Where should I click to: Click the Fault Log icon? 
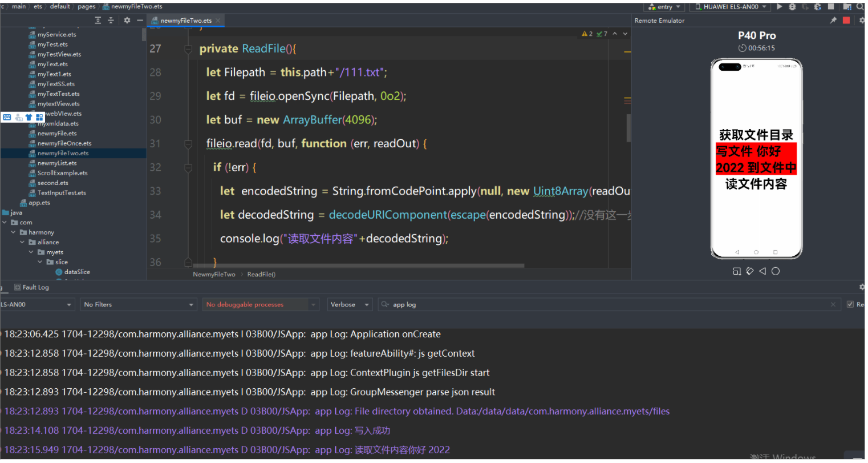coord(18,287)
